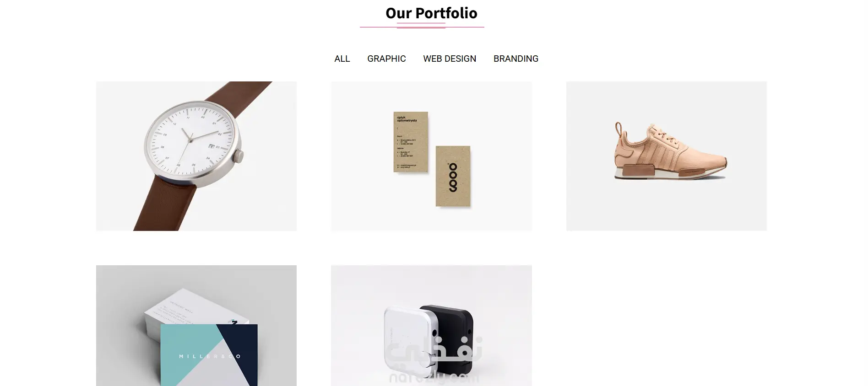The height and width of the screenshot is (386, 868).
Task: Open the Miller & Co cards thumbnail
Action: pos(196,326)
